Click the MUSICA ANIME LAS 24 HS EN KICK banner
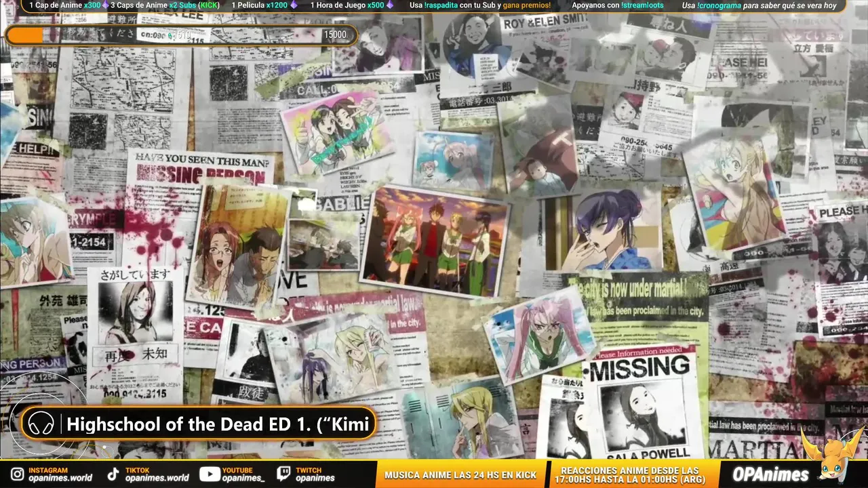This screenshot has height=488, width=868. coord(460,475)
